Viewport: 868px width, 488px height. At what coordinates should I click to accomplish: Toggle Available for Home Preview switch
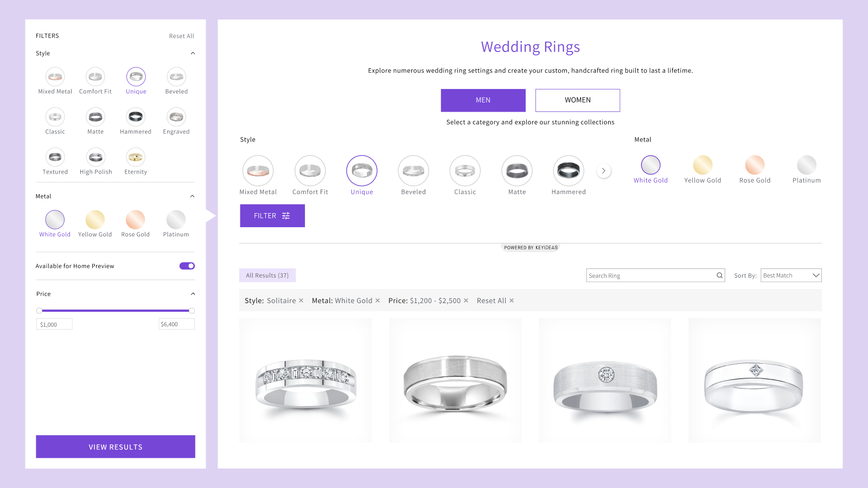coord(187,266)
